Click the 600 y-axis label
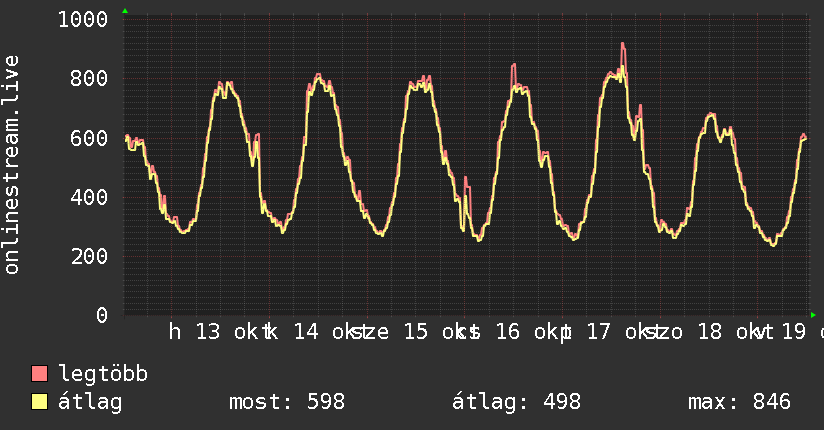Screen dimensions: 824x430 click(90, 137)
